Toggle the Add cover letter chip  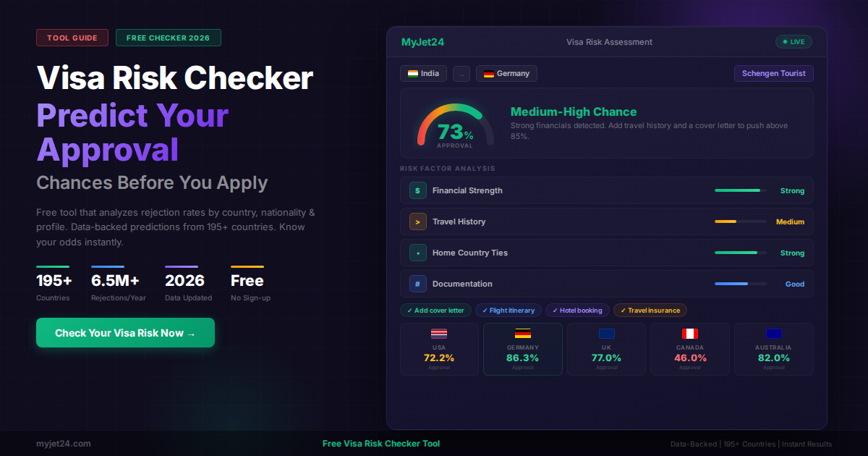click(x=435, y=310)
